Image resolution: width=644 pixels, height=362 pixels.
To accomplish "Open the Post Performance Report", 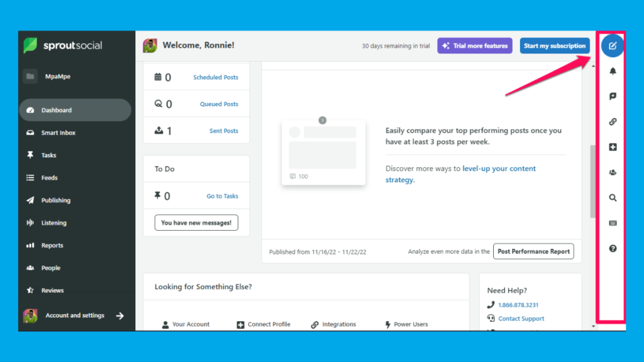I will [x=533, y=251].
